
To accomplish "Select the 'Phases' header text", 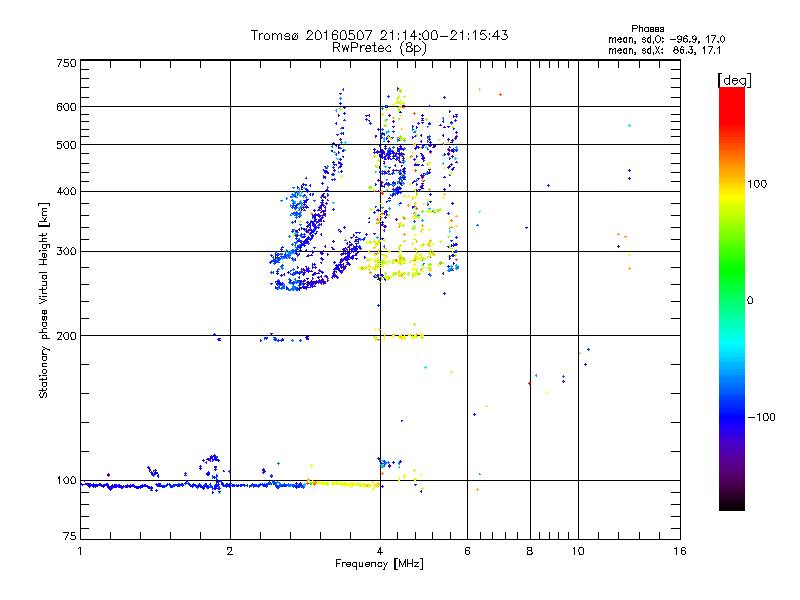I will (x=647, y=29).
